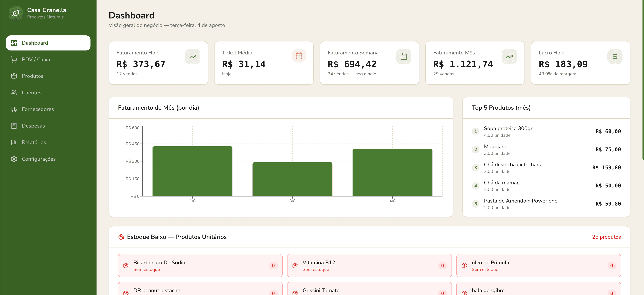Click the Dashboard grid icon
The image size is (644, 295).
[x=14, y=43]
